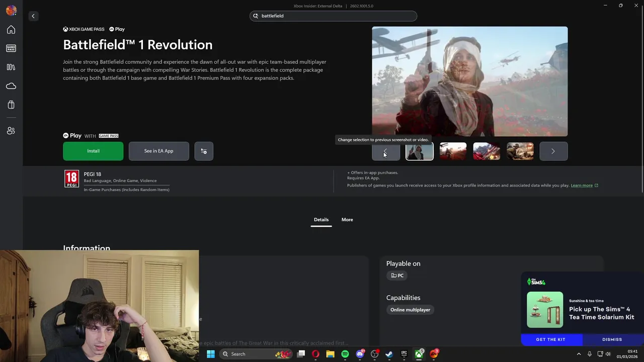Open My Library in the sidebar
This screenshot has height=362, width=644.
[x=11, y=67]
